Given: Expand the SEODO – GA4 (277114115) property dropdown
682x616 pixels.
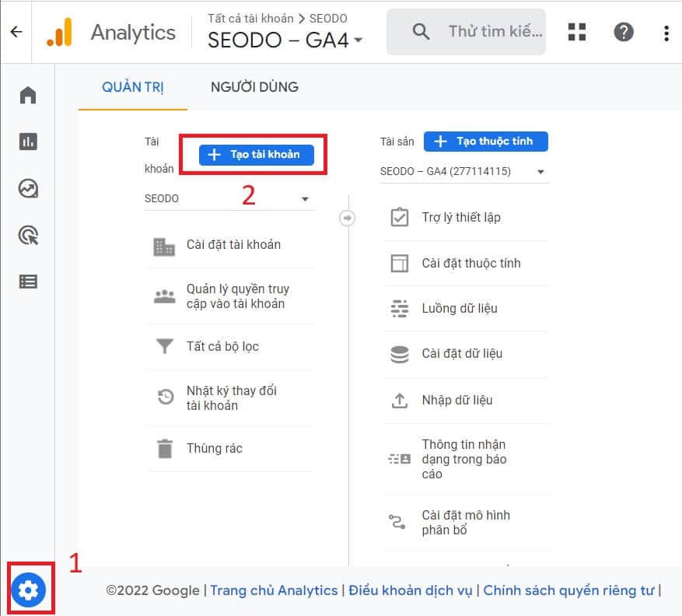Looking at the screenshot, I should tap(463, 171).
